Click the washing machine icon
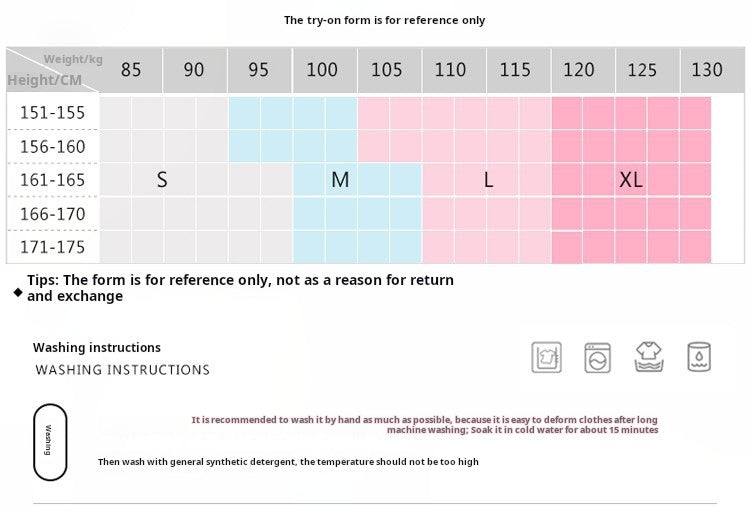 click(598, 357)
